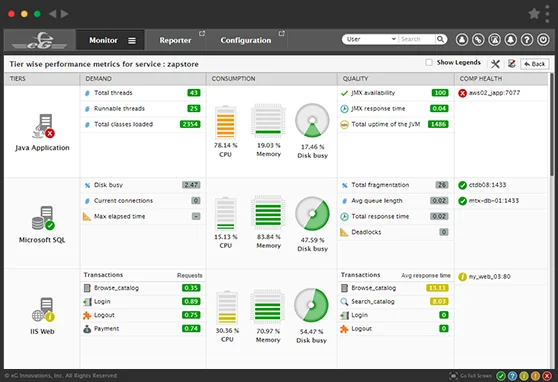Select the Java Application tier icon
Viewport: 558px width, 382px height.
point(44,126)
